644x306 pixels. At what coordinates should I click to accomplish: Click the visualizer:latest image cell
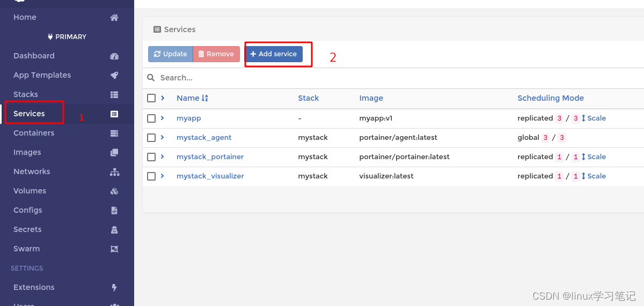point(386,176)
